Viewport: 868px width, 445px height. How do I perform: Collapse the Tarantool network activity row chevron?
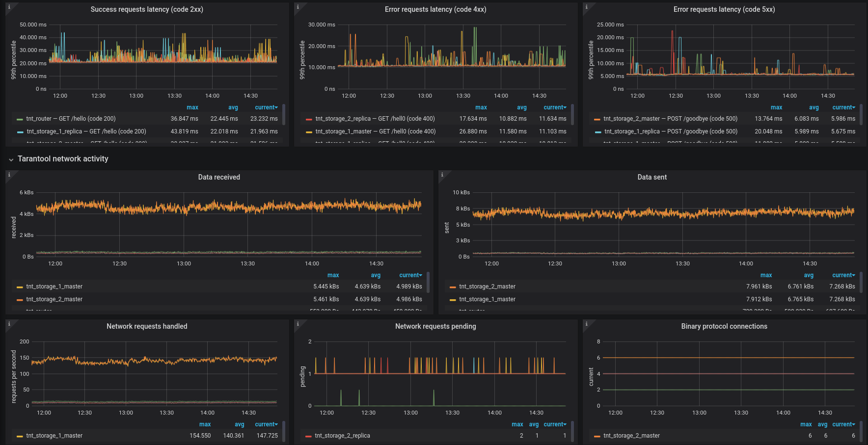pos(11,159)
